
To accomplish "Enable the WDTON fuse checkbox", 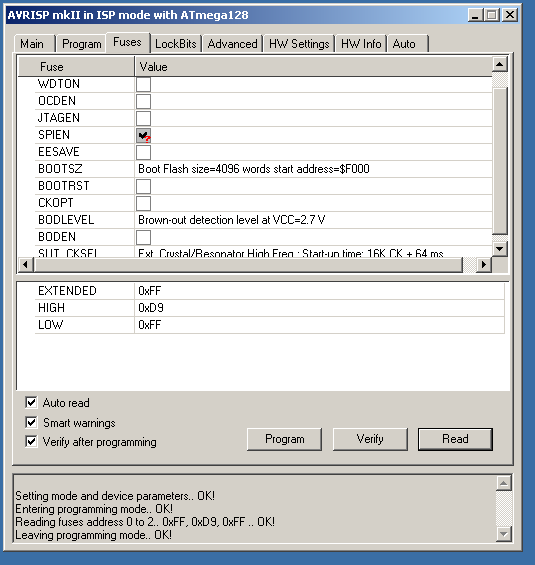I will coord(143,85).
